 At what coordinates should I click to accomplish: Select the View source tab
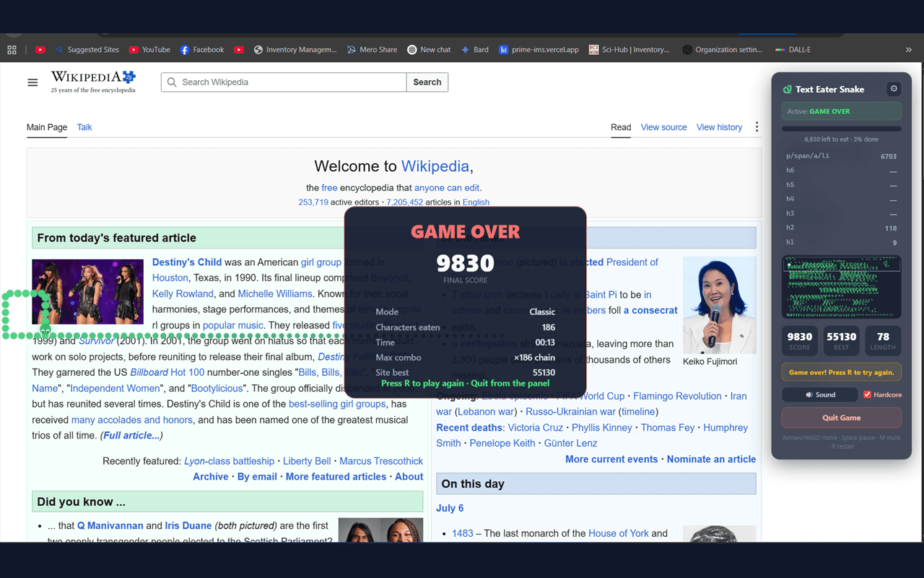pyautogui.click(x=663, y=127)
